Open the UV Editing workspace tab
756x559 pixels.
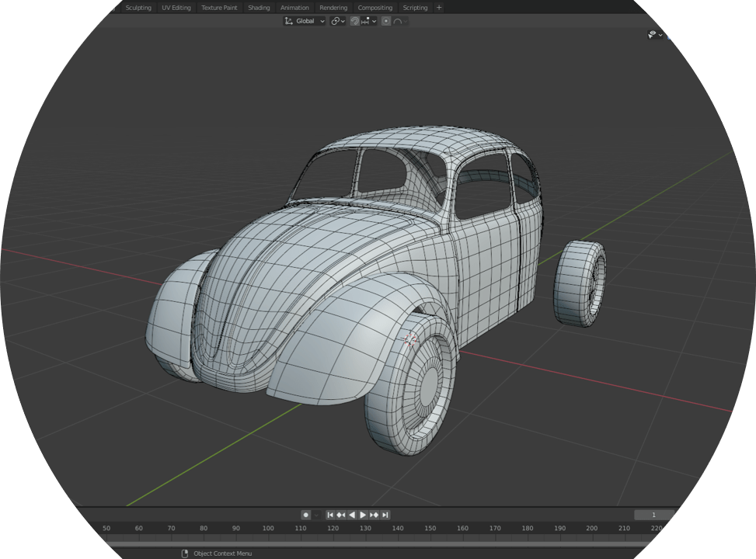[176, 8]
